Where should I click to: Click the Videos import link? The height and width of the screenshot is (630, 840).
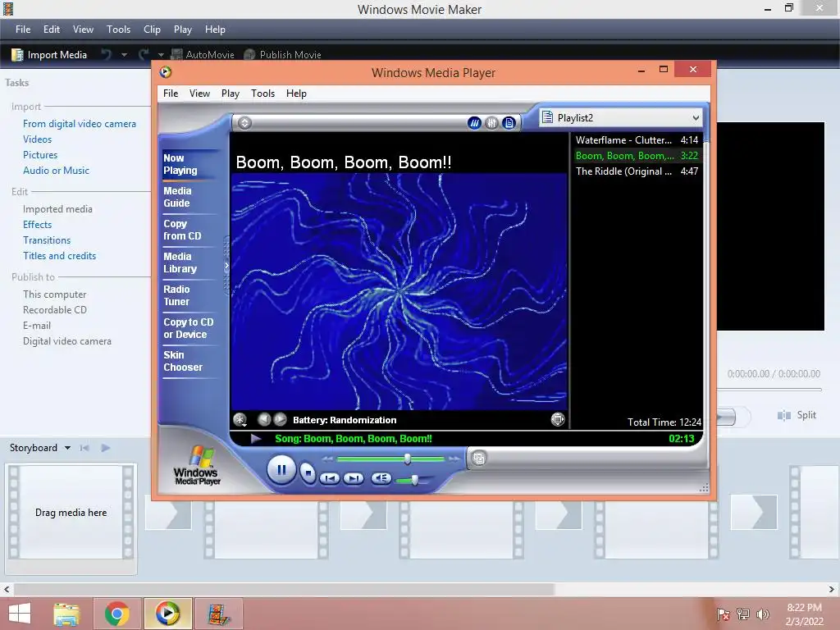pos(38,139)
